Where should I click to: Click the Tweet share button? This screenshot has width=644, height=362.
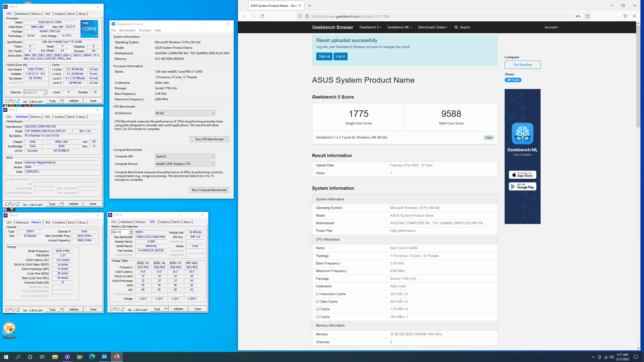point(513,80)
